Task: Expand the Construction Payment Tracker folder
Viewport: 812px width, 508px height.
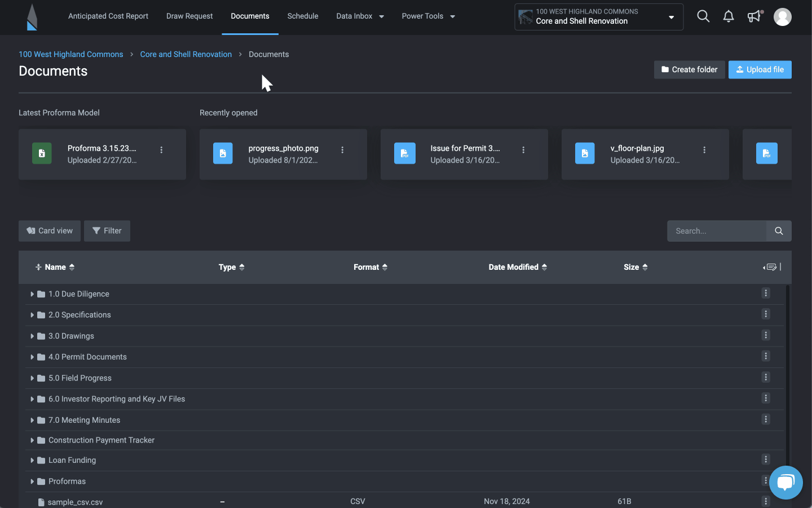Action: click(x=32, y=440)
